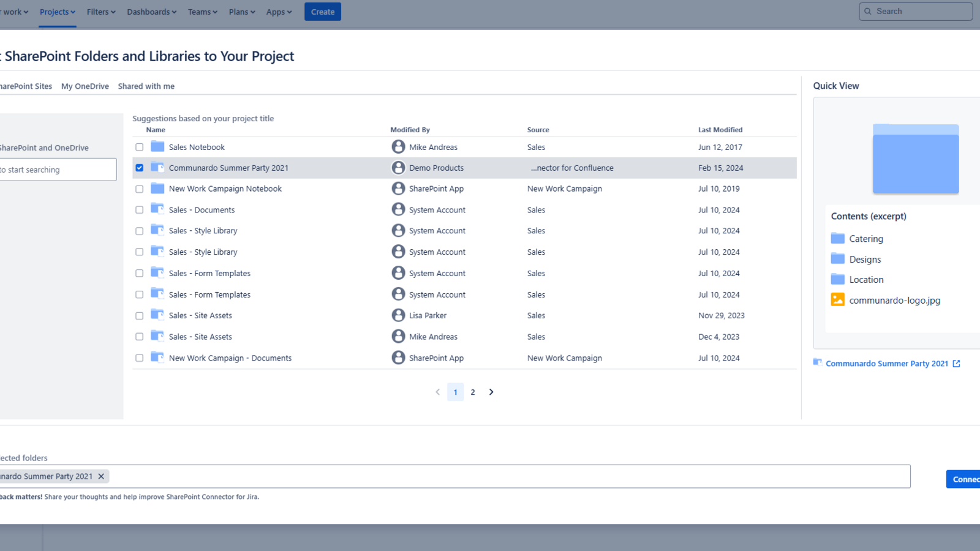Open the Communardo Summer Party 2021 link in Quick View

coord(887,364)
